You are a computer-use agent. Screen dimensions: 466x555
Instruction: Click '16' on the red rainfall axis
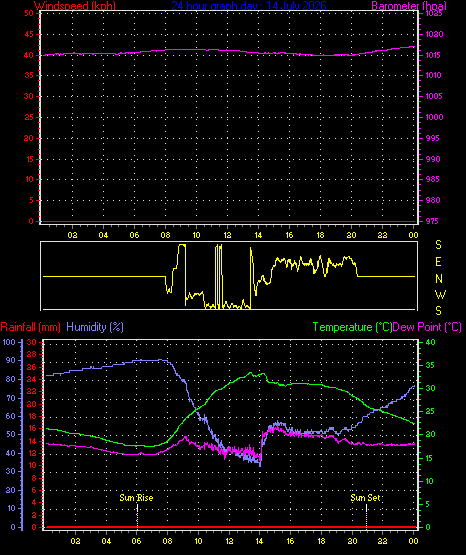click(32, 429)
